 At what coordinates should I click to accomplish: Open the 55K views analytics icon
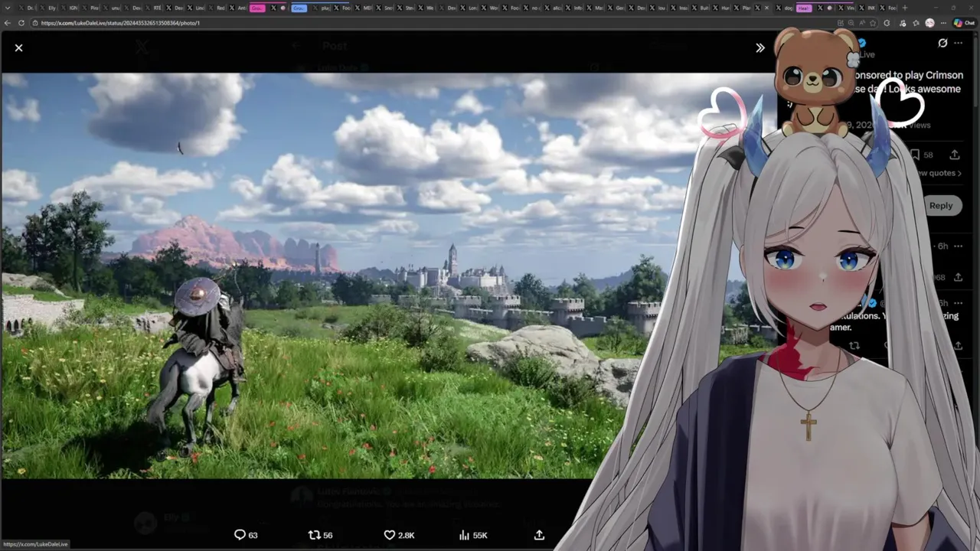(x=472, y=535)
